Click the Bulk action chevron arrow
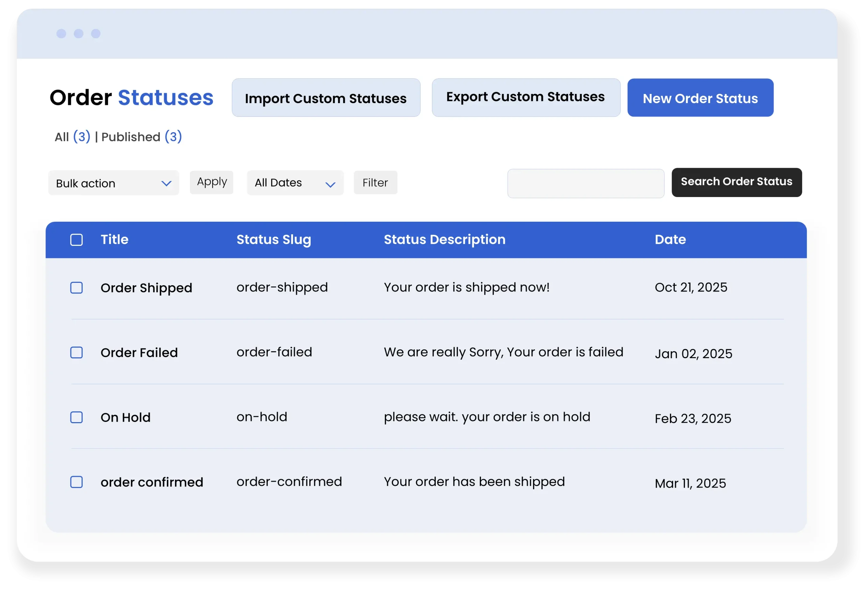This screenshot has width=868, height=589. click(x=166, y=183)
